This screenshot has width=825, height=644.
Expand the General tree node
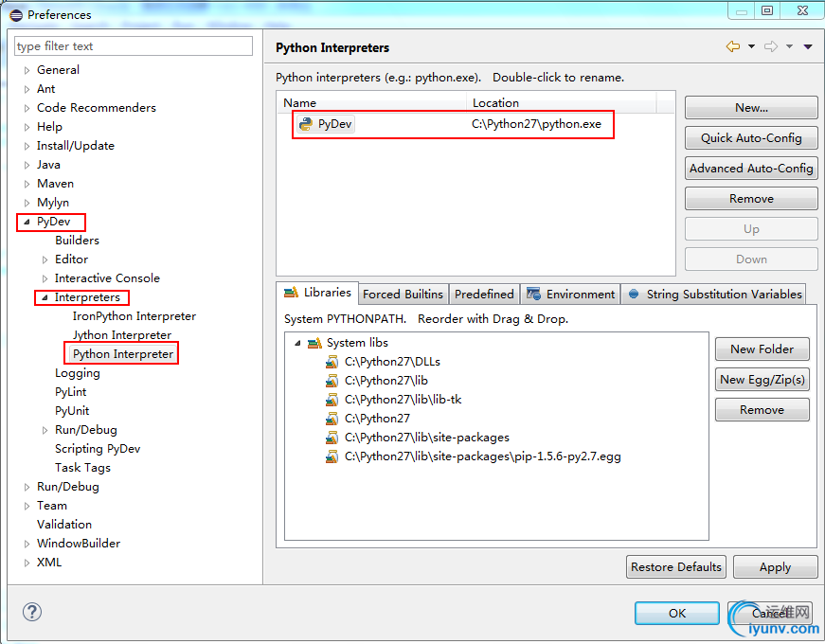(27, 70)
